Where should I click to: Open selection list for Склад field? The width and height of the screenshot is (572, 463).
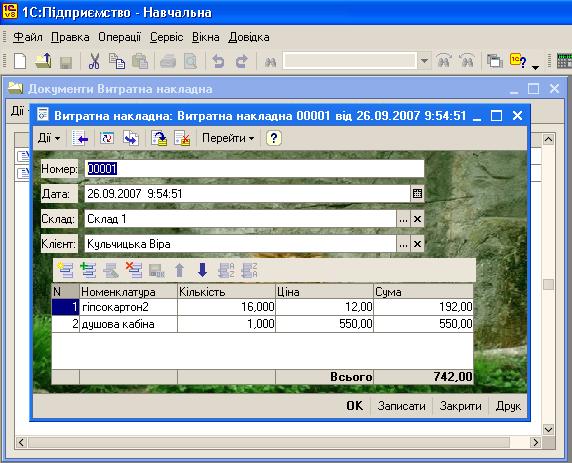(x=403, y=219)
